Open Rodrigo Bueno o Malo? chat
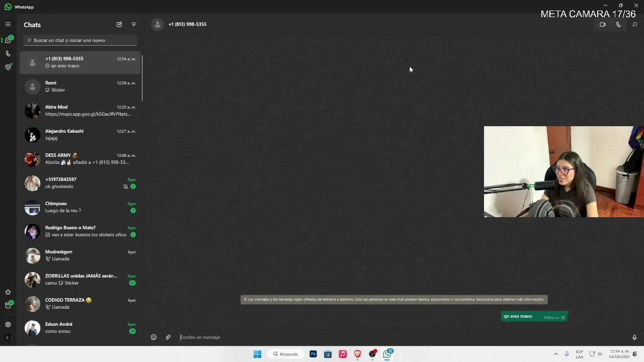Screen dimensions: 644x362 pos(80,231)
